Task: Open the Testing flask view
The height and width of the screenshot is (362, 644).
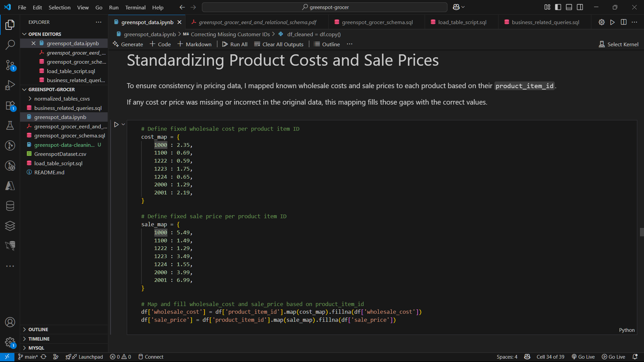Action: 10,125
